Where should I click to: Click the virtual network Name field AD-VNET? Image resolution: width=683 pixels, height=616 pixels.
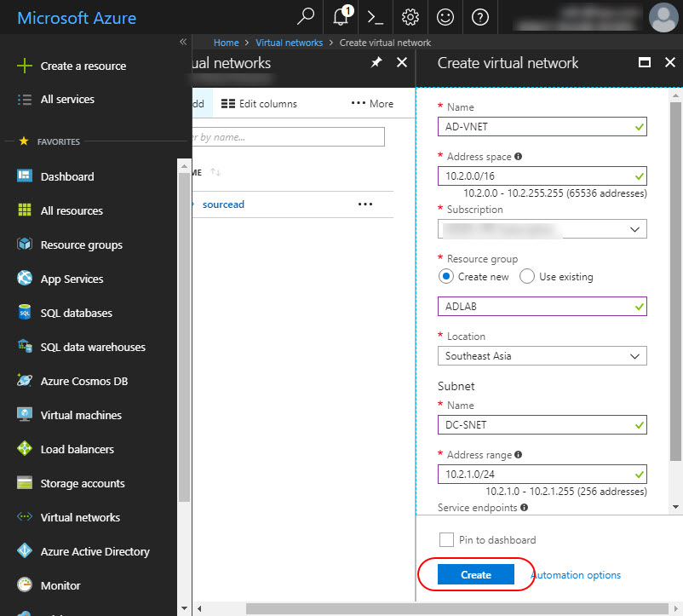pos(542,127)
